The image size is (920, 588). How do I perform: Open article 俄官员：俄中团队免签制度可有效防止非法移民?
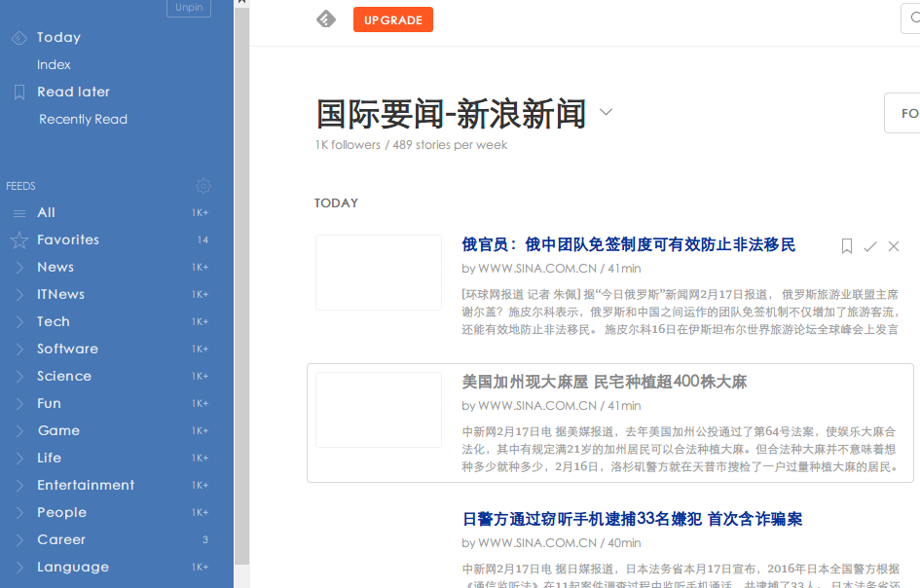[628, 244]
